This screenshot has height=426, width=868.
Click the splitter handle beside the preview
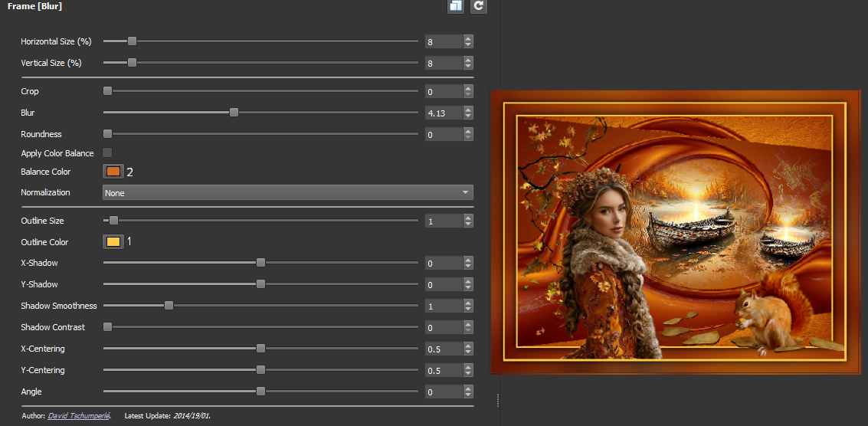coord(498,400)
